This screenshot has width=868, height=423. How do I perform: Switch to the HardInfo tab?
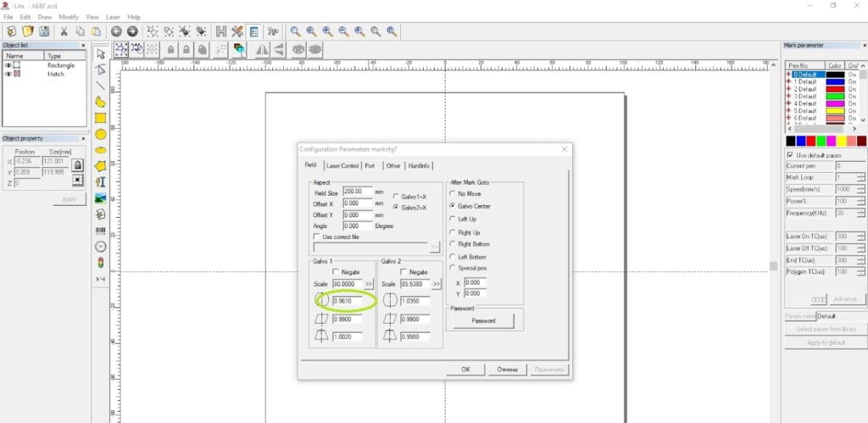(x=419, y=165)
